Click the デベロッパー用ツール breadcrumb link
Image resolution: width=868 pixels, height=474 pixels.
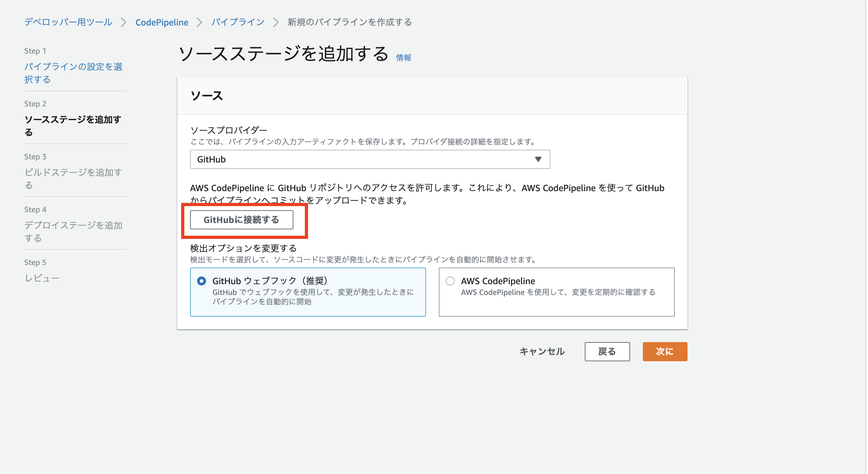(x=68, y=22)
